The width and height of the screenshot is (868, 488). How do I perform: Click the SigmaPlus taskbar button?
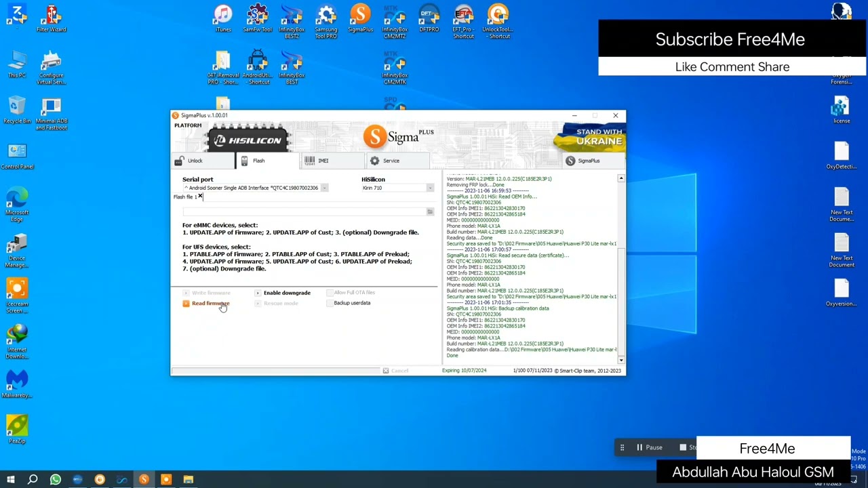tap(144, 480)
